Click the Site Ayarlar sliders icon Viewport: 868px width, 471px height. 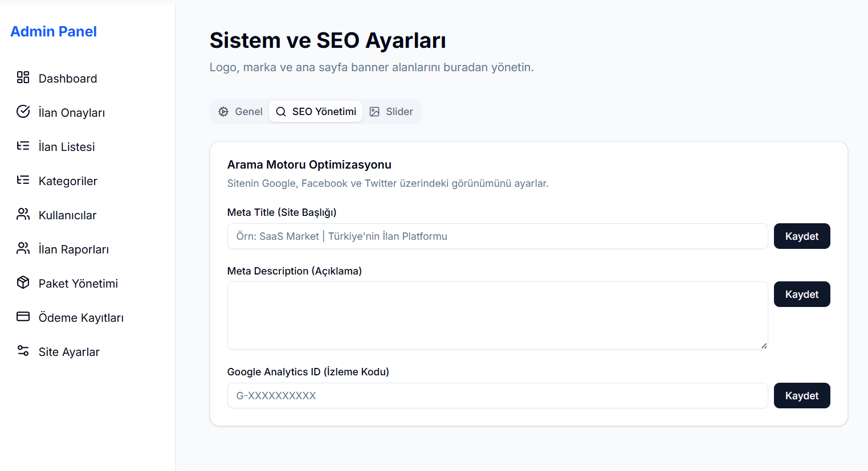(23, 351)
